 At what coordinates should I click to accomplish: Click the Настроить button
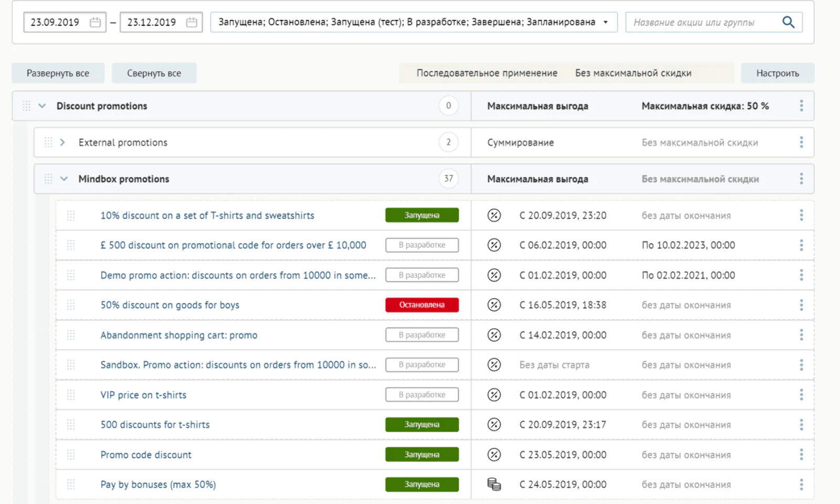pos(777,73)
